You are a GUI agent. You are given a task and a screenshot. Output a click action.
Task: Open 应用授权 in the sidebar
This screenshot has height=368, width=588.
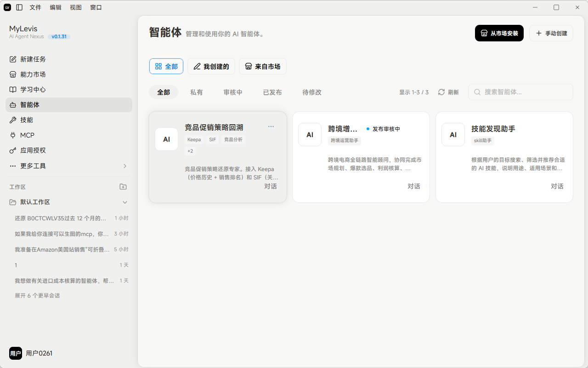click(69, 150)
